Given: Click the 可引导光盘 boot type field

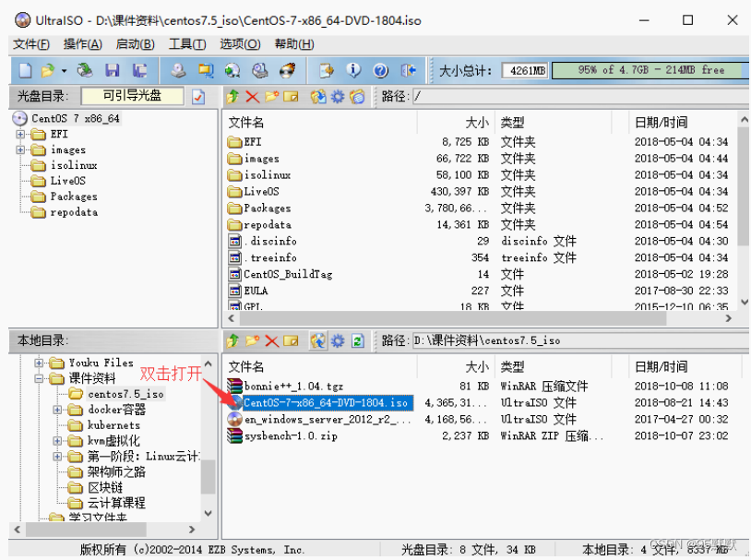Looking at the screenshot, I should [x=132, y=96].
